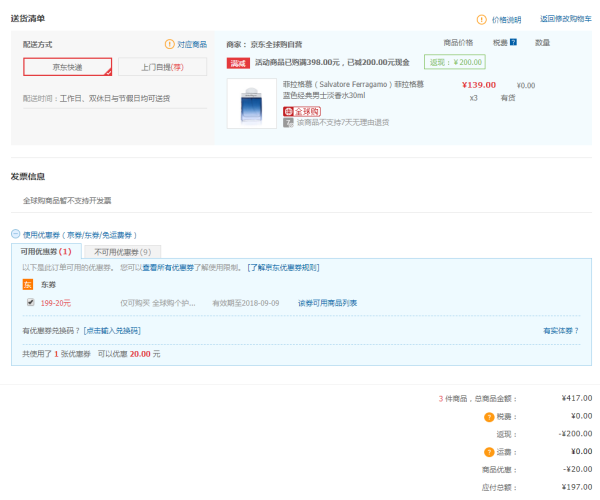Return to cart via 返回修改购物车
Screen dimensions: 600x500
click(566, 19)
